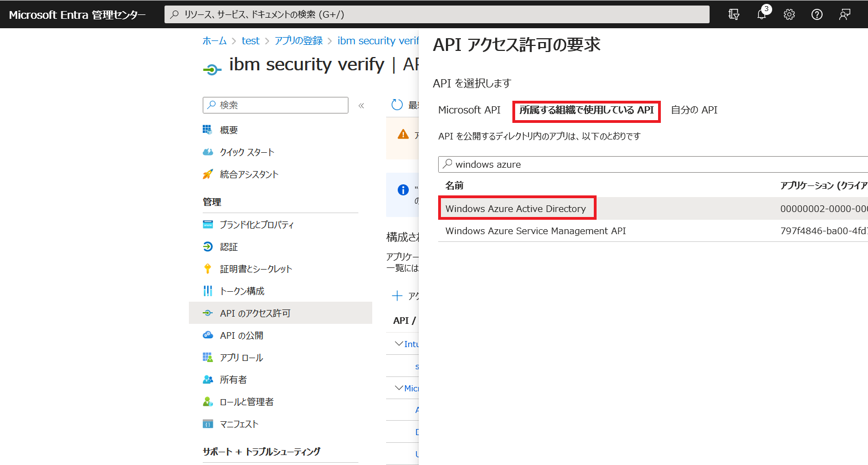This screenshot has height=465, width=868.
Task: Click the マニフェスト icon
Action: [208, 423]
